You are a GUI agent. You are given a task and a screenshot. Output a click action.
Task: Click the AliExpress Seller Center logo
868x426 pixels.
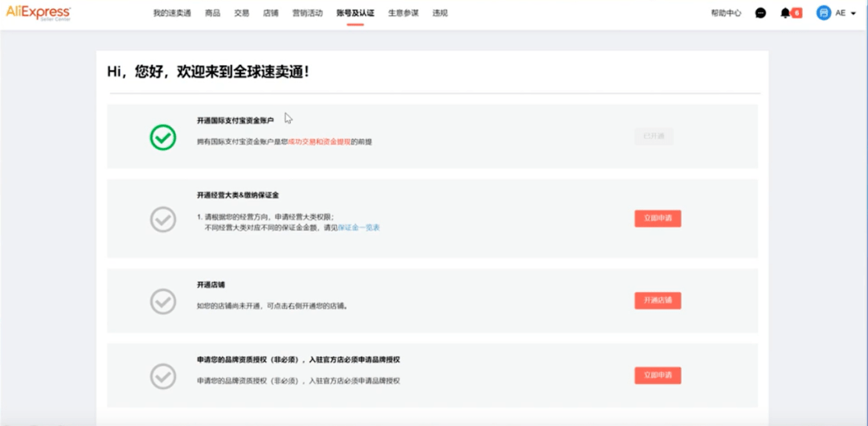pyautogui.click(x=39, y=13)
